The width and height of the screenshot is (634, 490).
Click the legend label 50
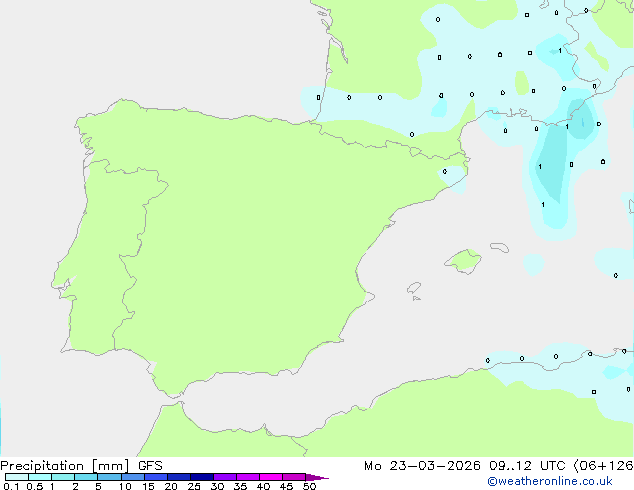coord(309,486)
